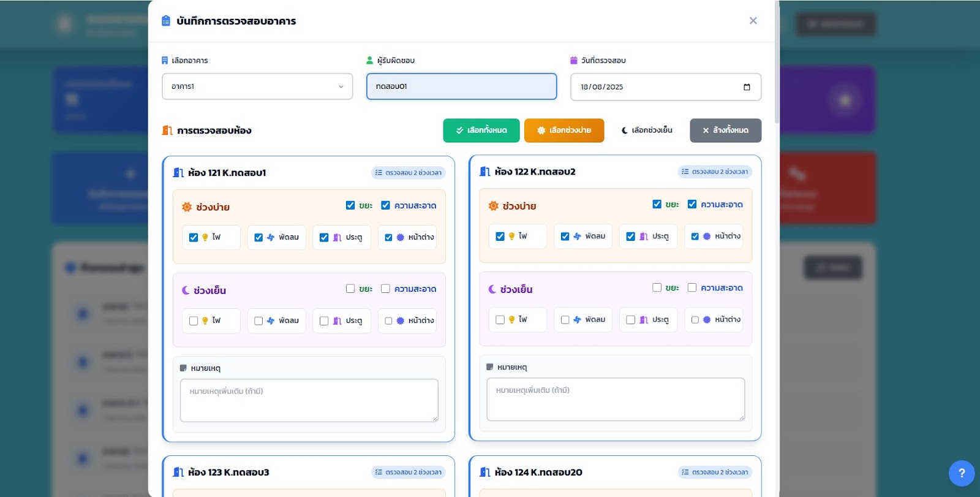Click the window icon in ห้อง 121 ช่วงเย็น

(401, 321)
